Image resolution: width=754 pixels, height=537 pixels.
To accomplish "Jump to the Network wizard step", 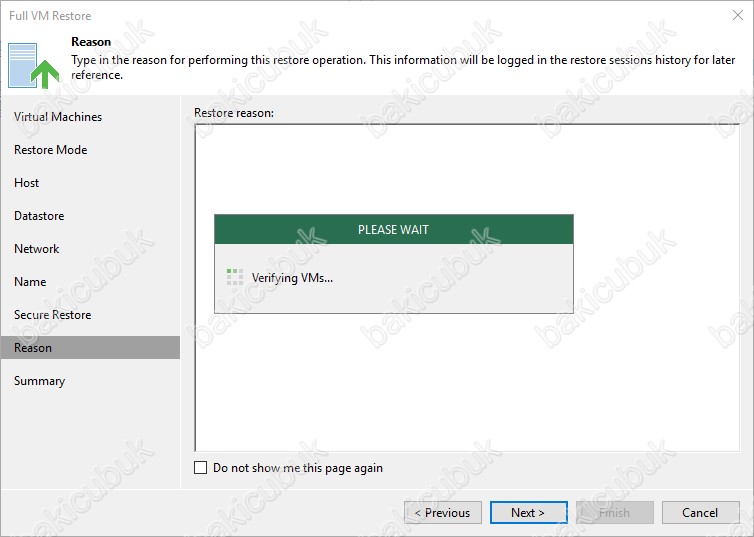I will [37, 249].
